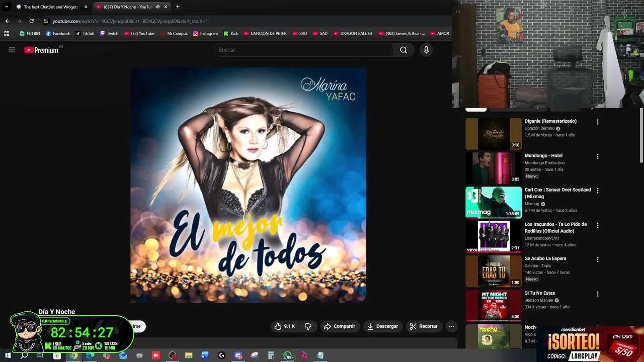Open options menu for Los Iracundos video

(x=598, y=226)
